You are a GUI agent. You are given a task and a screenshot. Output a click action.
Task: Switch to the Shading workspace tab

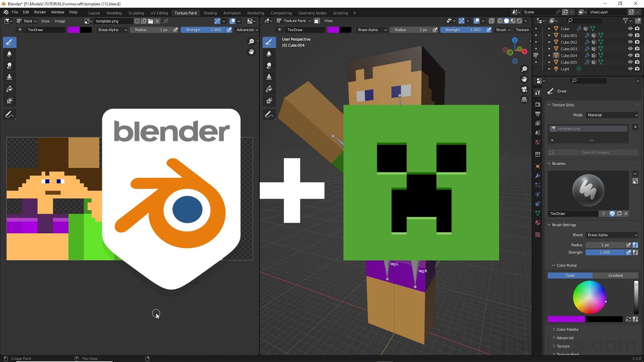210,13
